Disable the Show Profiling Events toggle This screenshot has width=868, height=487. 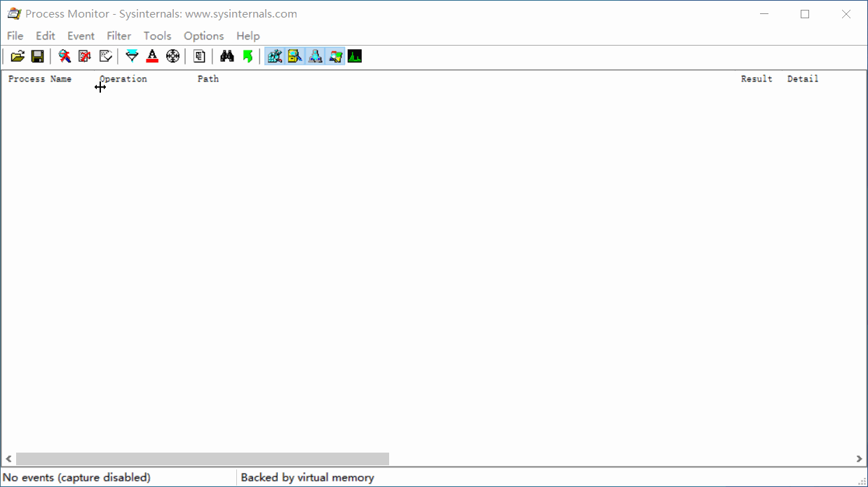(355, 56)
